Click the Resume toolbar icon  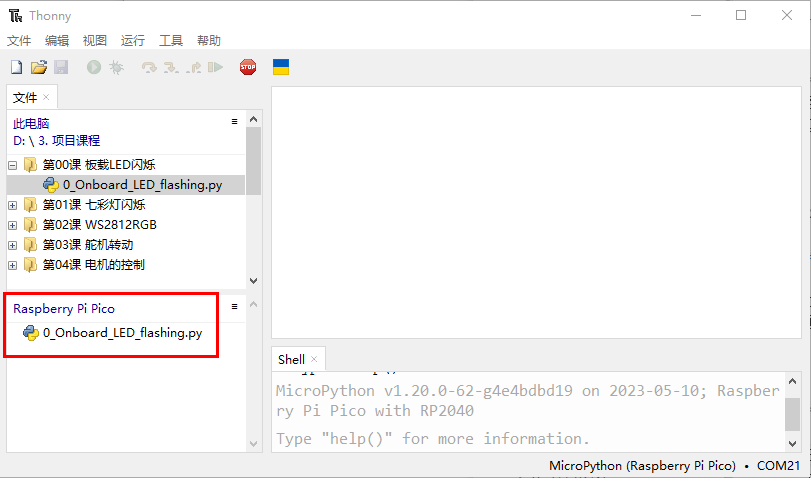click(x=216, y=67)
